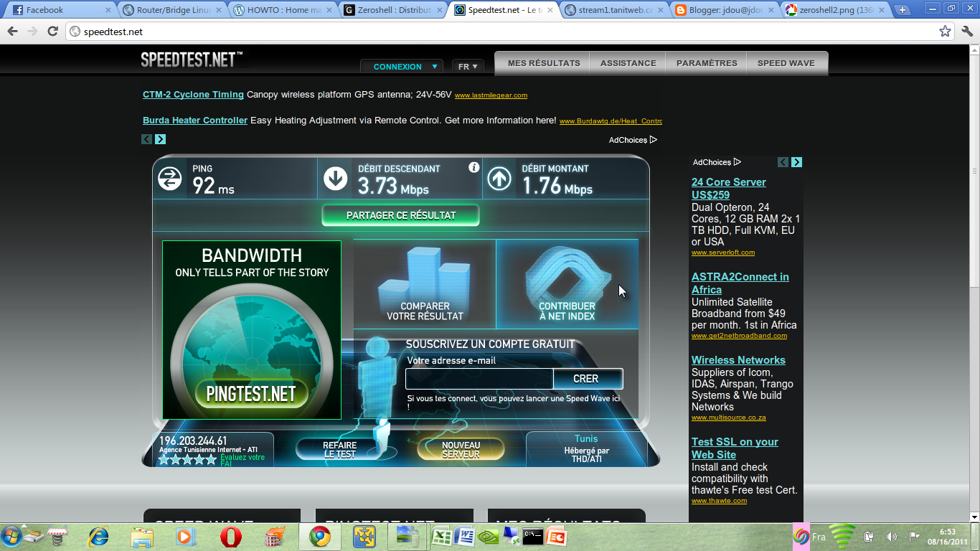Click COMPARER VOTRE RÉSULTAT tile

(425, 284)
